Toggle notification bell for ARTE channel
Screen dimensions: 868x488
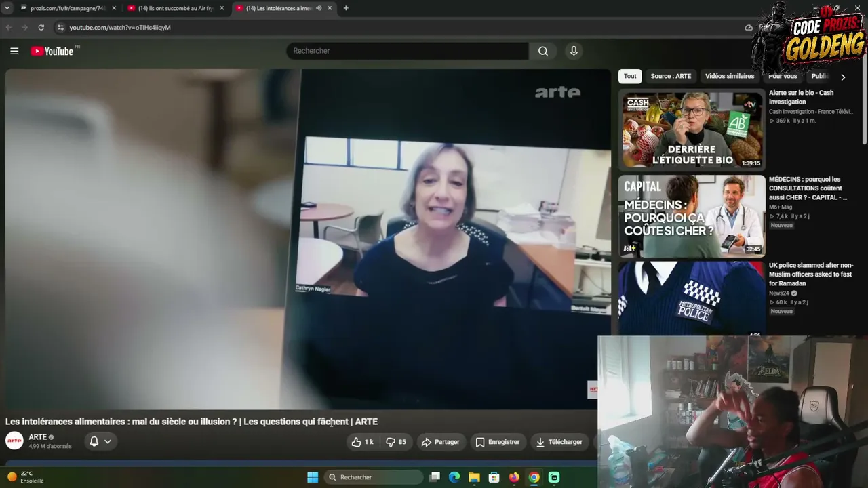coord(100,442)
